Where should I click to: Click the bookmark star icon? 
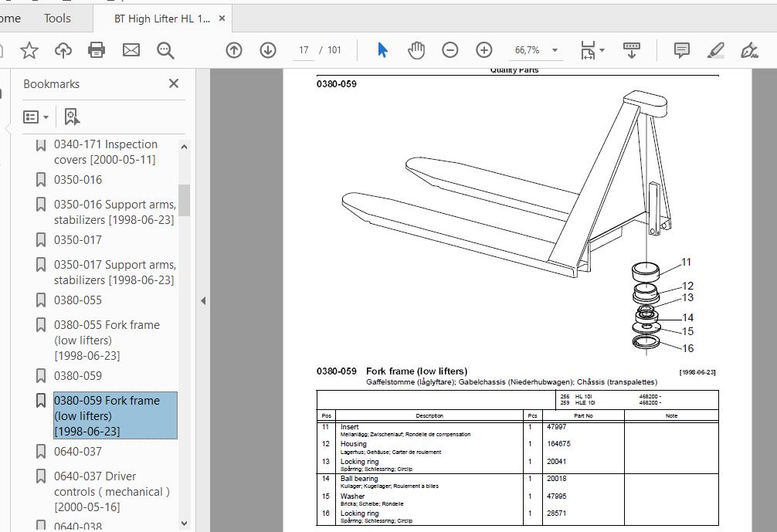(29, 50)
